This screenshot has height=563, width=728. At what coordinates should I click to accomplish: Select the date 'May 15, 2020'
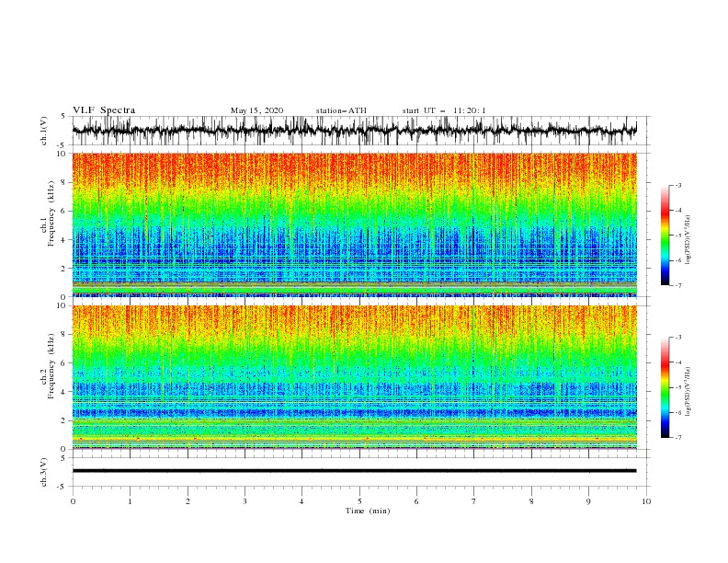[256, 110]
